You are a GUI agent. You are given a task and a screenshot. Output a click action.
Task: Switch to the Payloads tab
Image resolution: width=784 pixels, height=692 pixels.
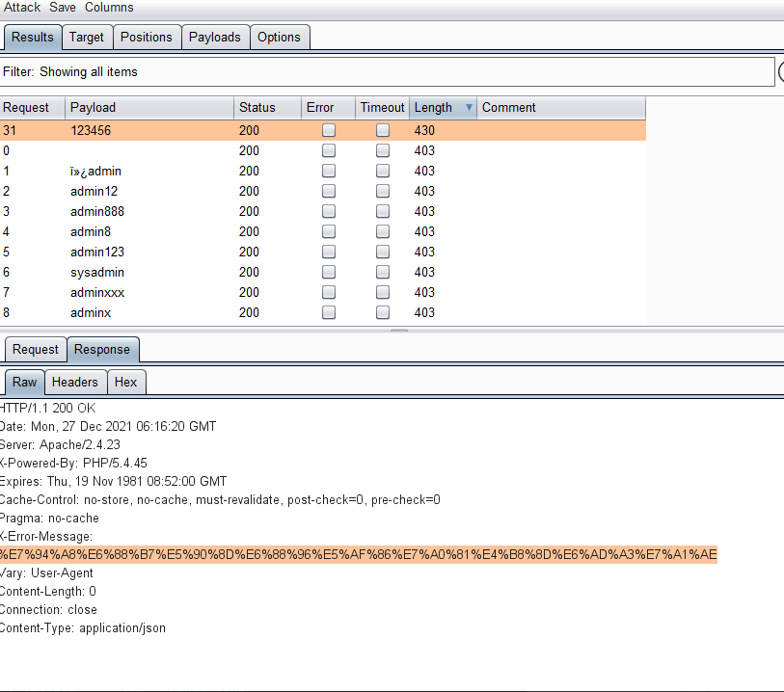214,37
